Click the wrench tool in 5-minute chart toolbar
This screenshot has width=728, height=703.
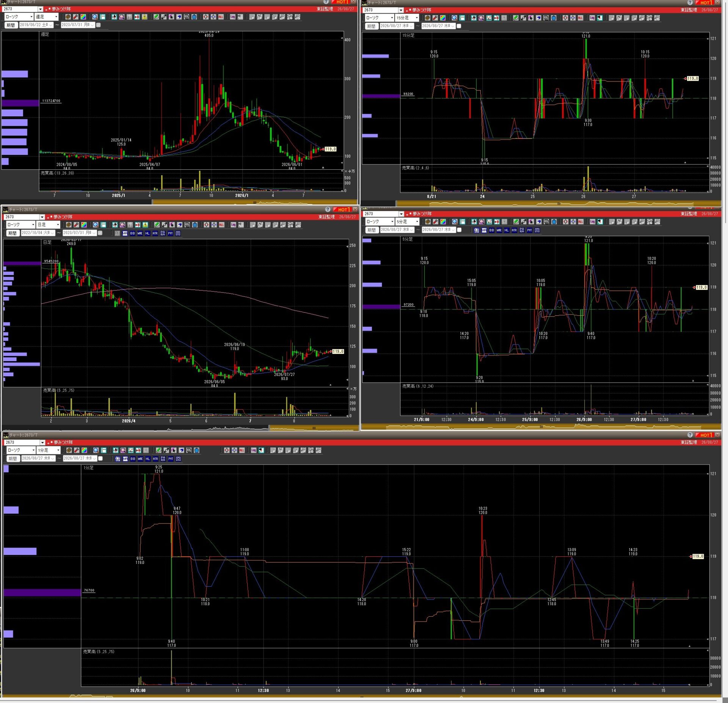click(435, 222)
